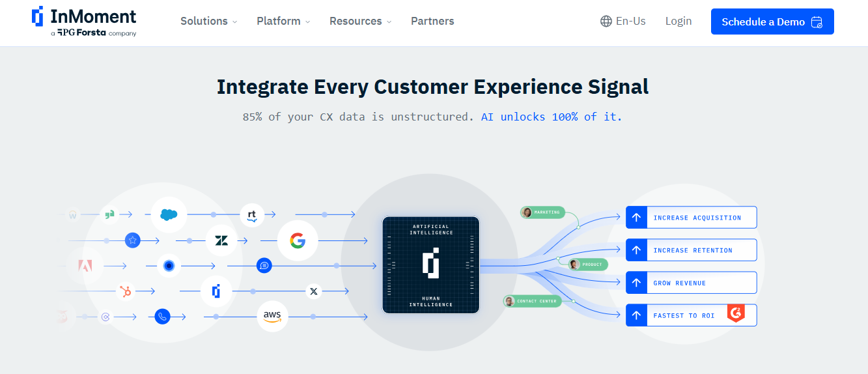The height and width of the screenshot is (374, 868).
Task: Click the up arrow icon beside Fastest to ROI
Action: [637, 315]
